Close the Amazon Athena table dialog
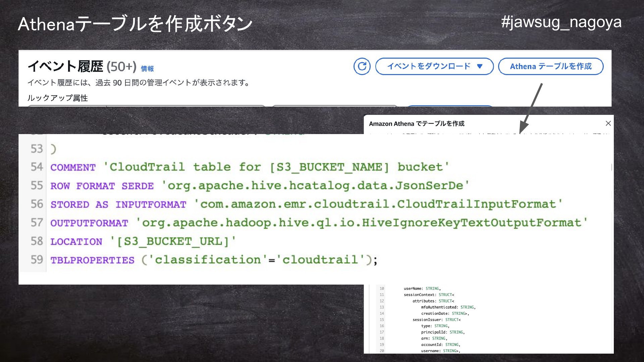 coord(608,123)
